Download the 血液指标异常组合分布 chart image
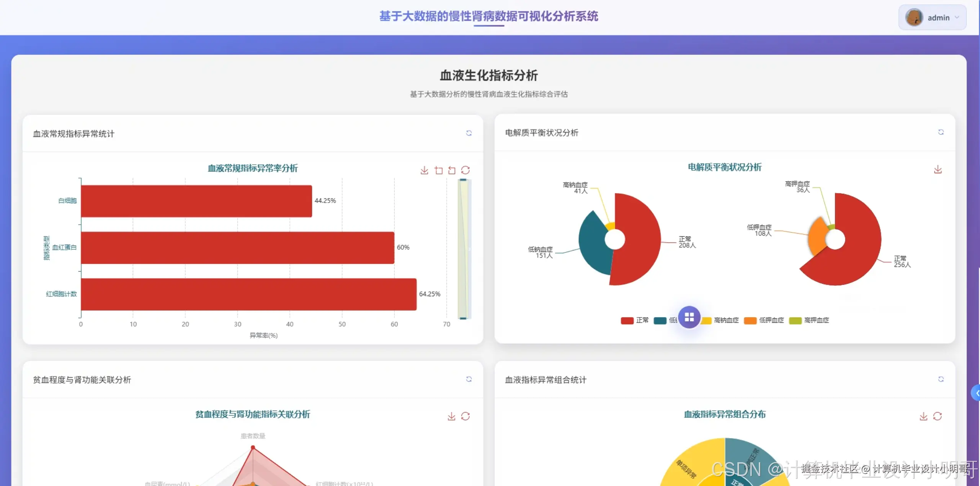Image resolution: width=980 pixels, height=486 pixels. 924,416
